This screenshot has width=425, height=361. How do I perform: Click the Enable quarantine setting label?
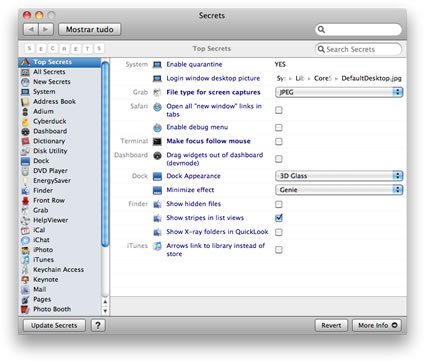tap(194, 64)
